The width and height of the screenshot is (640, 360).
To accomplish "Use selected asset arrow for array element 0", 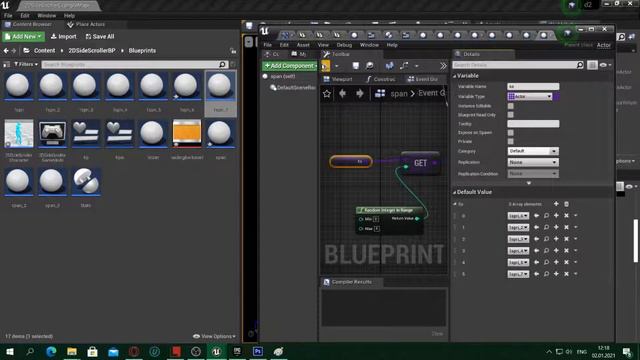I will click(x=536, y=216).
